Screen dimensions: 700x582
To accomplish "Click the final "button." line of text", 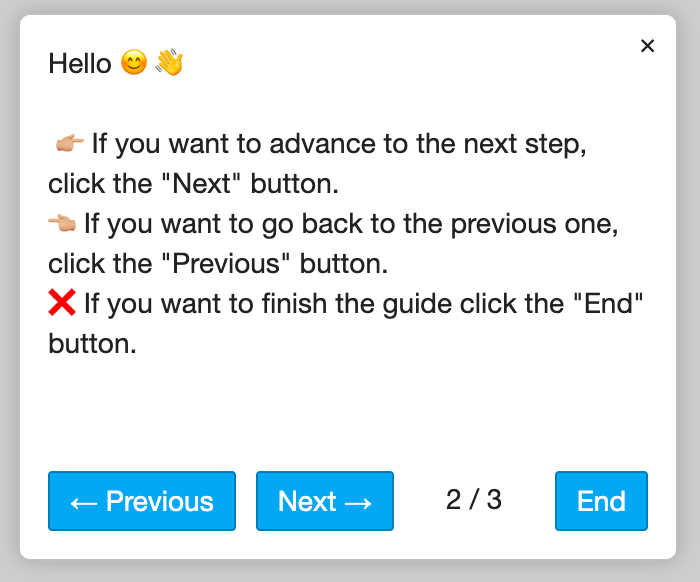I will click(x=92, y=345).
